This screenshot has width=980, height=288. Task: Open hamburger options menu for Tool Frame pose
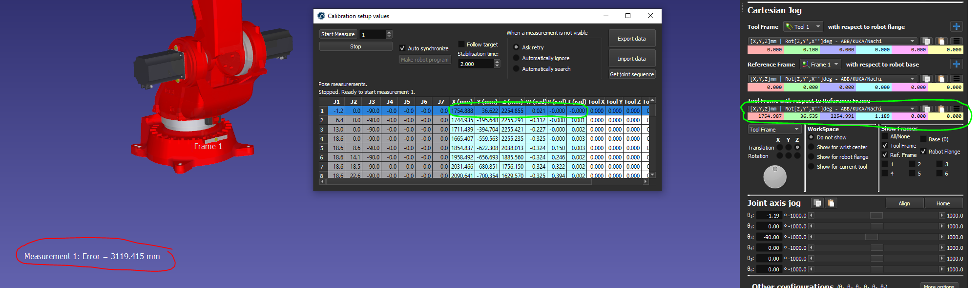[x=957, y=41]
